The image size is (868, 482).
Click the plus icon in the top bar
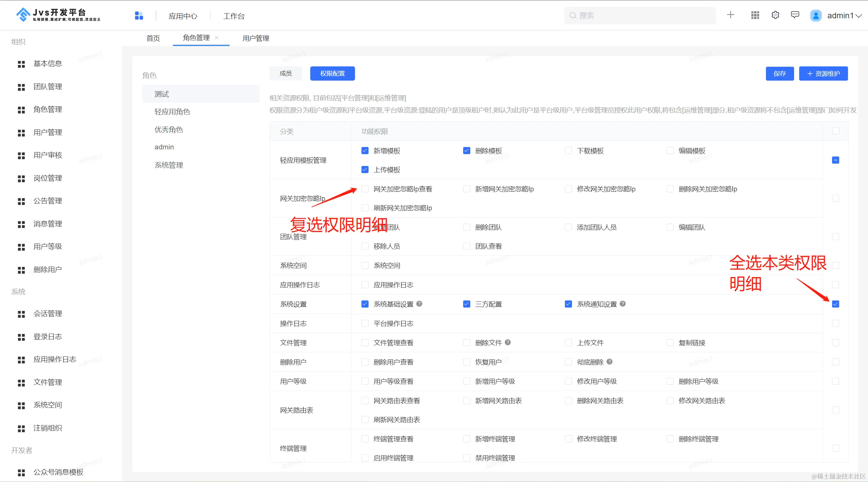731,15
